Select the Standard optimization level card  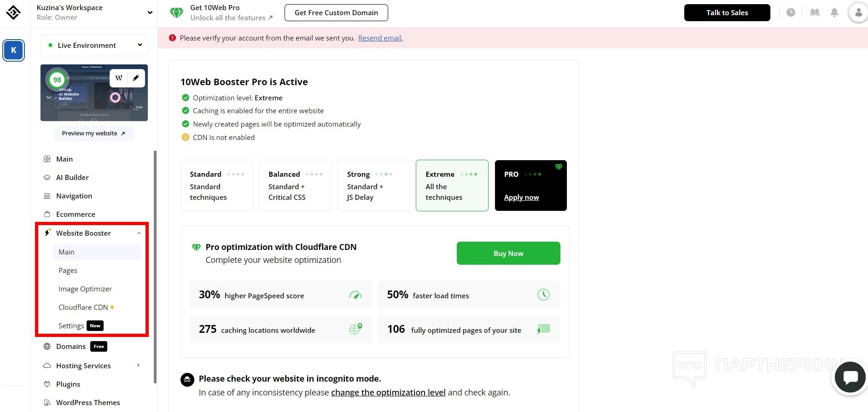pos(216,186)
